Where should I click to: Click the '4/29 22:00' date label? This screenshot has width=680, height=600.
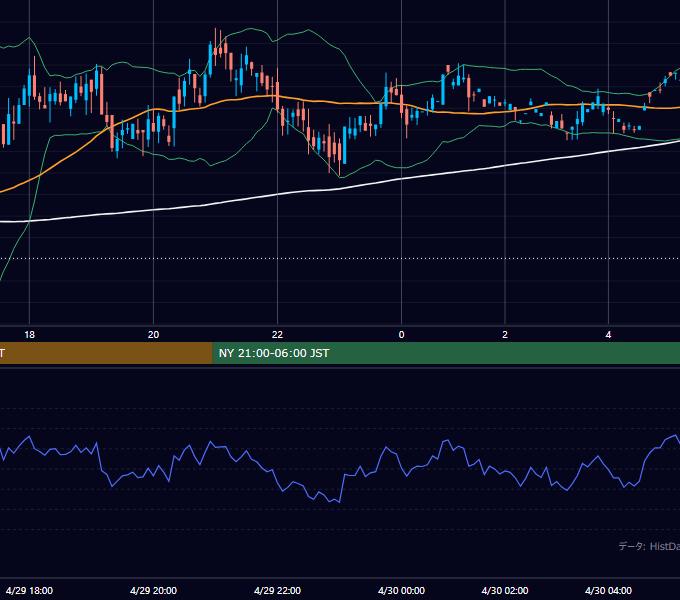278,590
